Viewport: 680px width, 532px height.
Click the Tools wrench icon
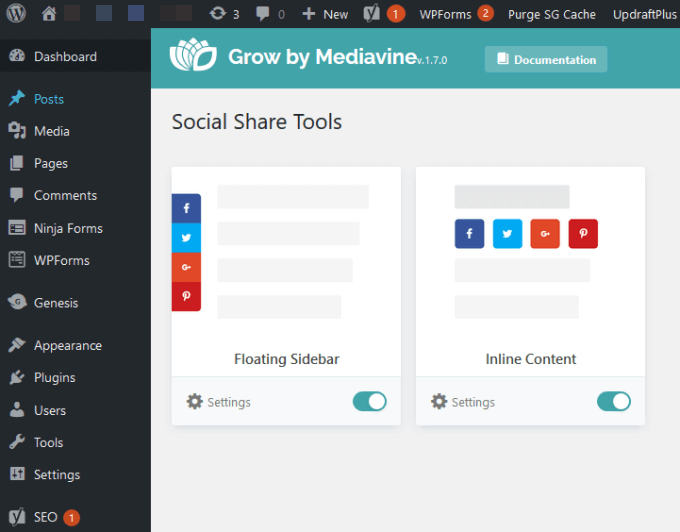click(17, 442)
